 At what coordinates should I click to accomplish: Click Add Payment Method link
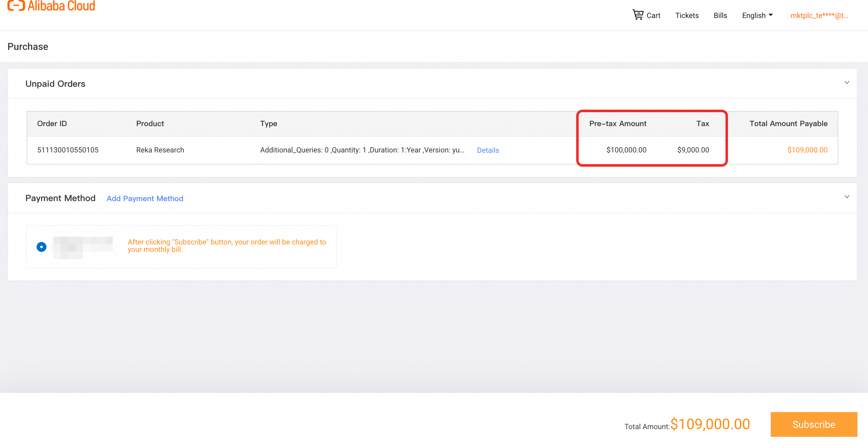coord(145,199)
